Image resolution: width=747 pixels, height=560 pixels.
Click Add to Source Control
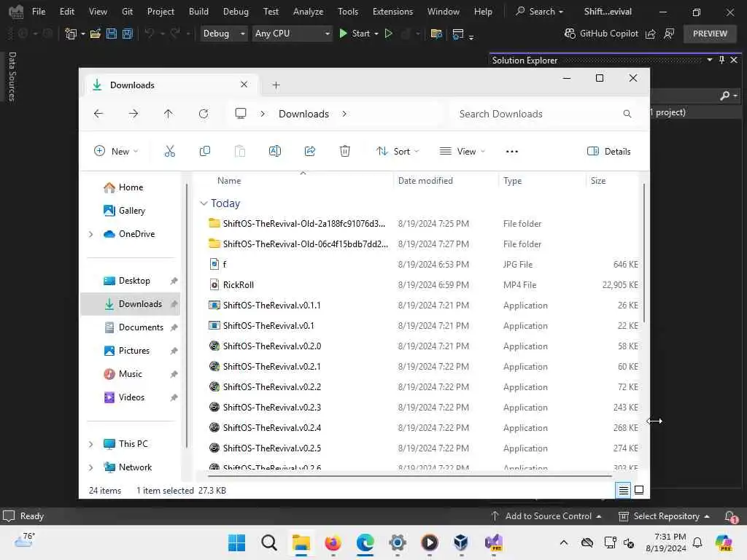546,516
